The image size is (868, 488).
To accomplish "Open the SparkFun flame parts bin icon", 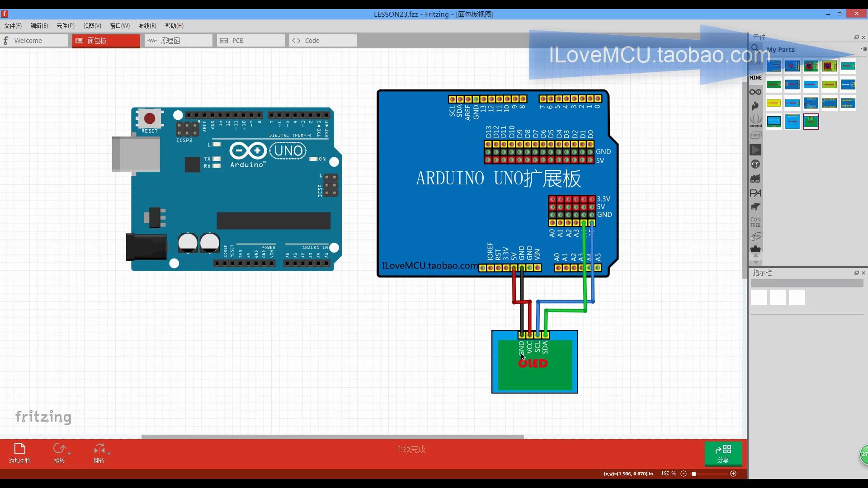I will tap(755, 106).
